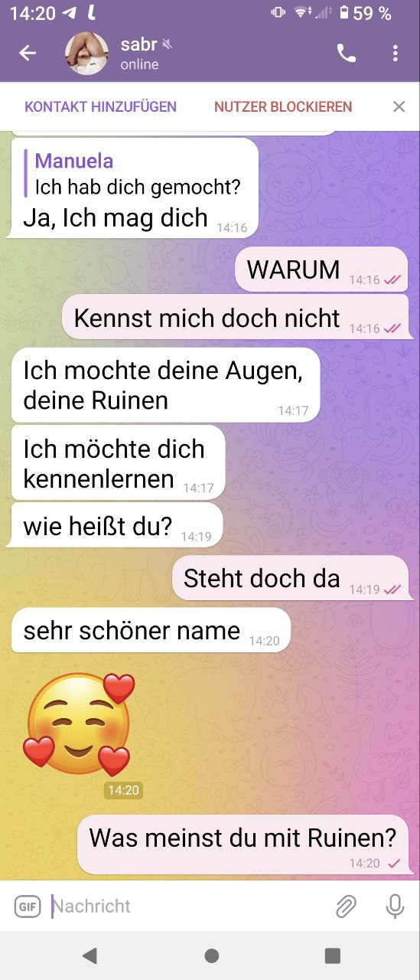Open the three-dot chat options menu

[395, 53]
